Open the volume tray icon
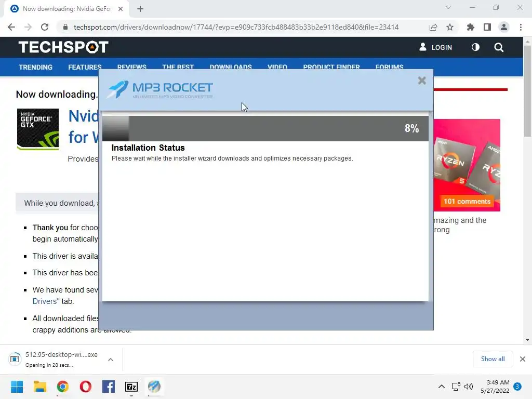This screenshot has height=399, width=532. (x=469, y=387)
